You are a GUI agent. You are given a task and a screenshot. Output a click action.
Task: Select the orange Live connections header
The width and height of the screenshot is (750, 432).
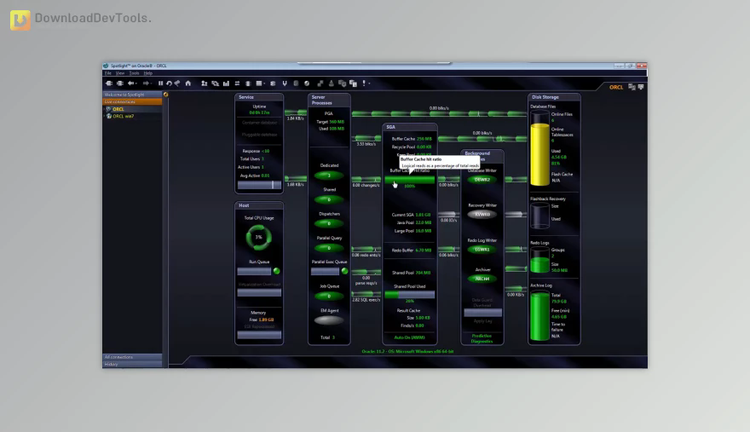pos(132,102)
